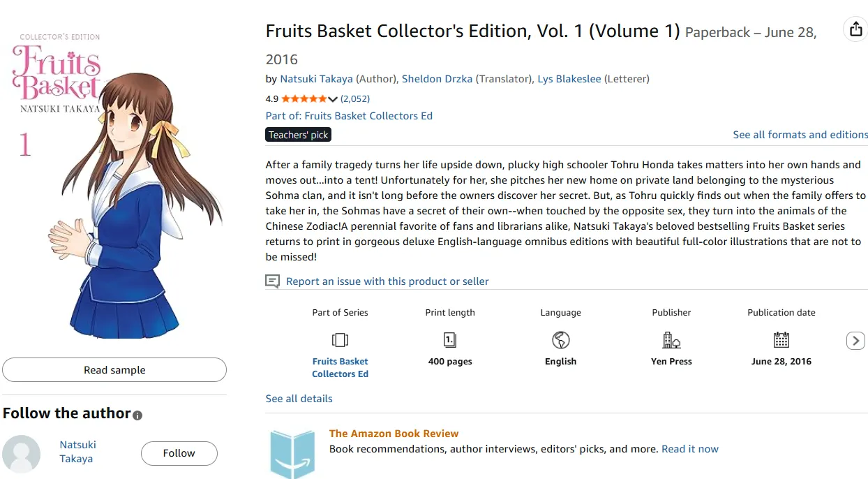Expand the star rating dropdown arrow
This screenshot has width=868, height=479.
click(x=333, y=99)
